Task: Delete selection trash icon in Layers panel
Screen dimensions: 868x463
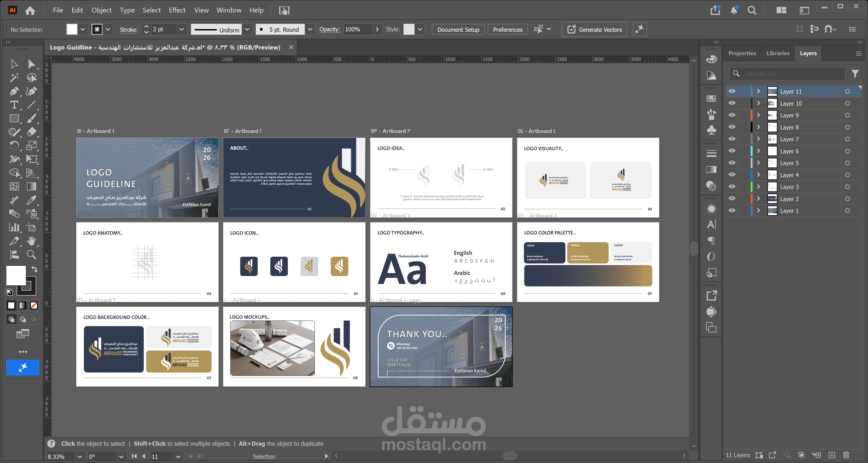Action: [x=846, y=455]
